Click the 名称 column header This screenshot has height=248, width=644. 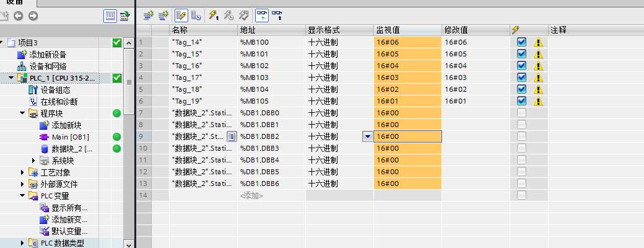203,30
